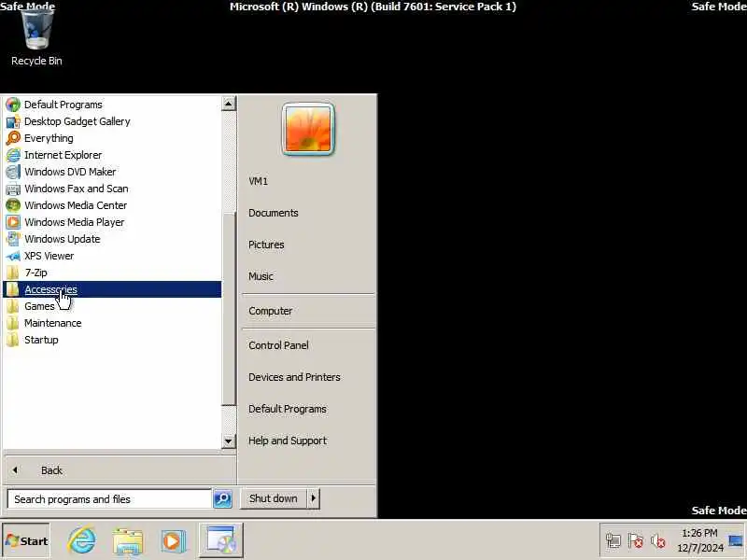
Task: Click the programs list scroll down arrow
Action: point(229,441)
